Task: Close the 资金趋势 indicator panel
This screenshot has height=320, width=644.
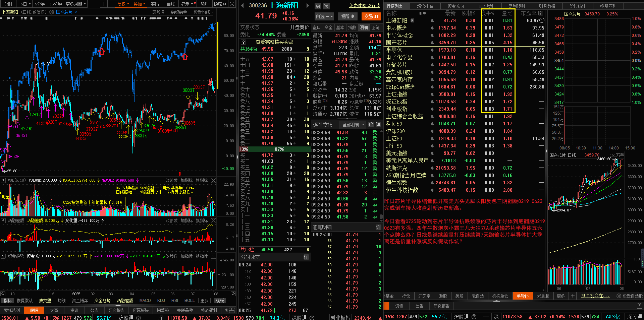Action: pyautogui.click(x=213, y=256)
